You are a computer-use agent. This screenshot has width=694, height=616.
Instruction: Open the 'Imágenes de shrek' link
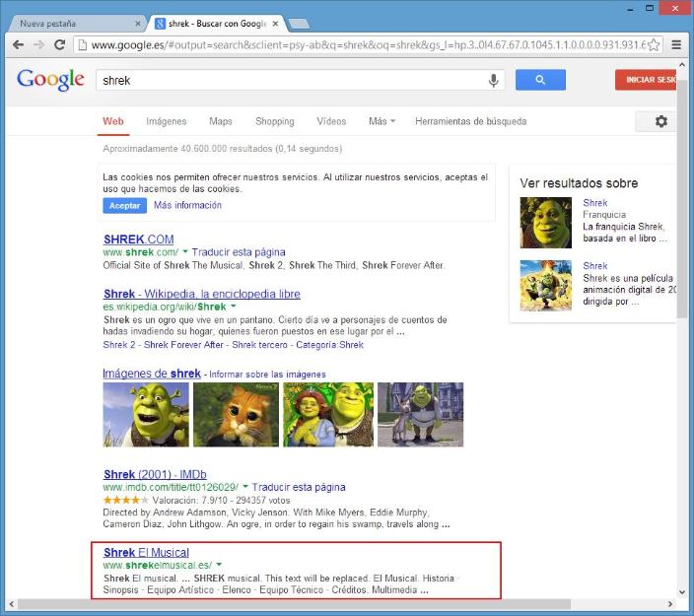(152, 374)
